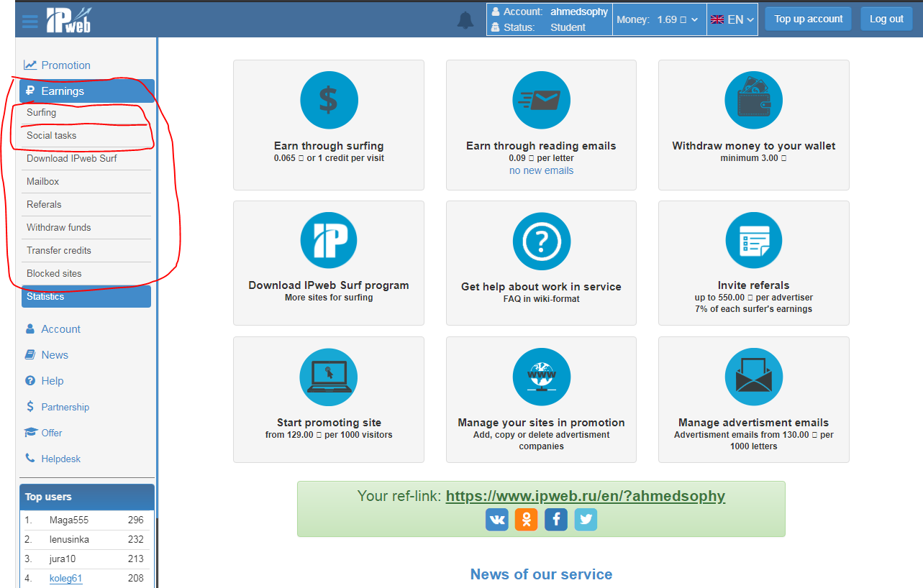Screen dimensions: 923x588
Task: Click the Log out button
Action: (x=886, y=19)
